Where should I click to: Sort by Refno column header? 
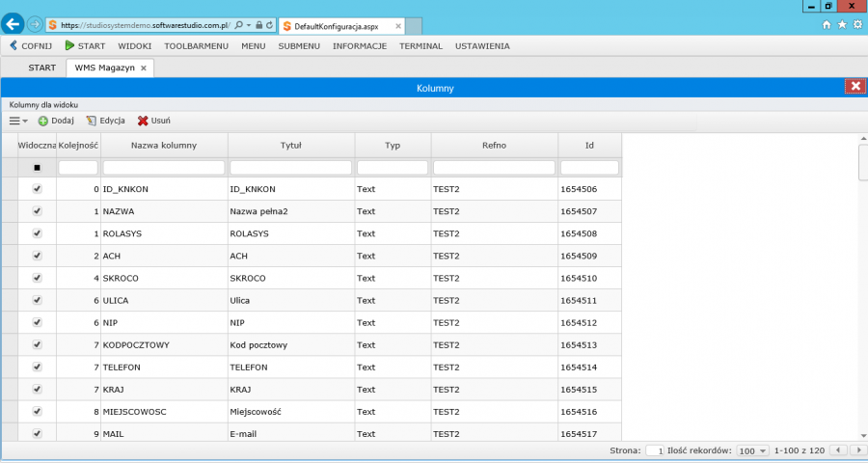coord(494,145)
